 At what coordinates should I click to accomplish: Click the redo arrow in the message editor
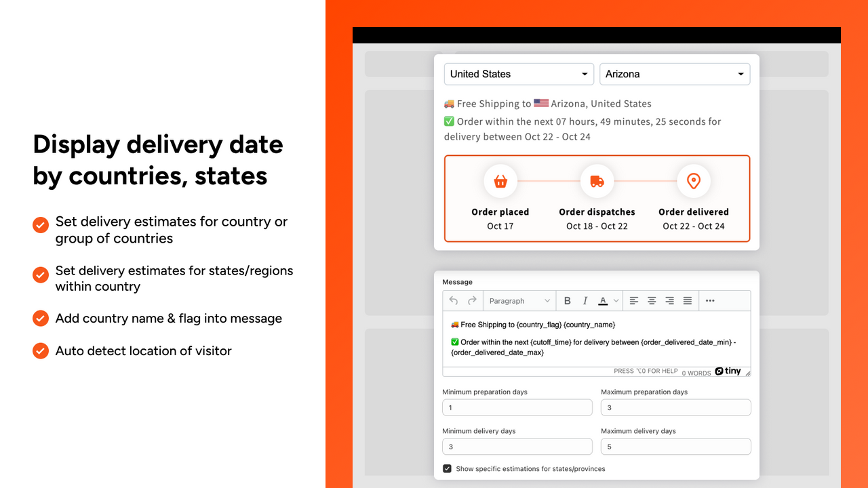point(472,300)
